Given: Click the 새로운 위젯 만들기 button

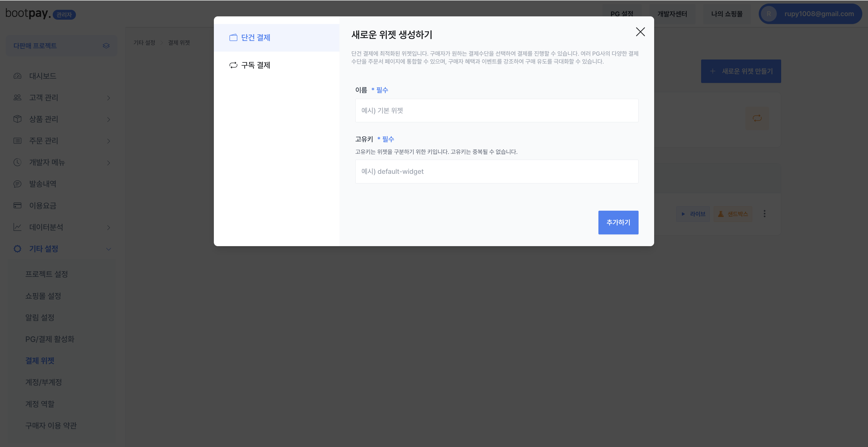Looking at the screenshot, I should 741,71.
